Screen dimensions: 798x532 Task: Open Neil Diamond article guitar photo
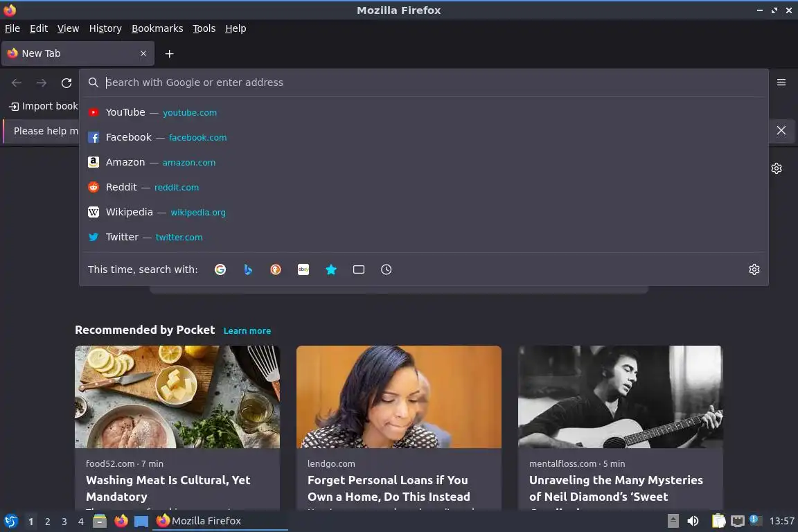pyautogui.click(x=621, y=397)
